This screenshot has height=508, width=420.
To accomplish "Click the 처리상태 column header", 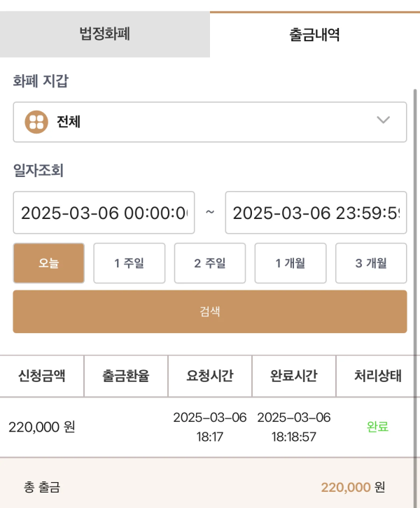I will pos(377,376).
